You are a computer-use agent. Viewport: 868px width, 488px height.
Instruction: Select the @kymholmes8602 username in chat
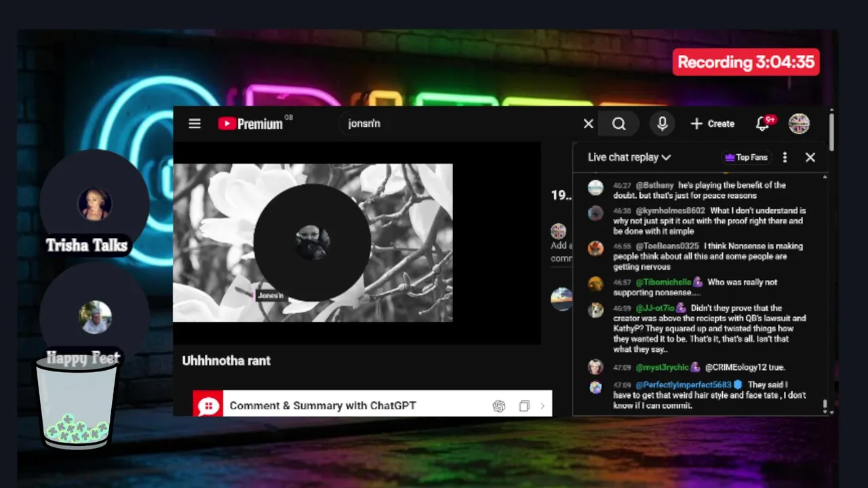click(x=670, y=211)
